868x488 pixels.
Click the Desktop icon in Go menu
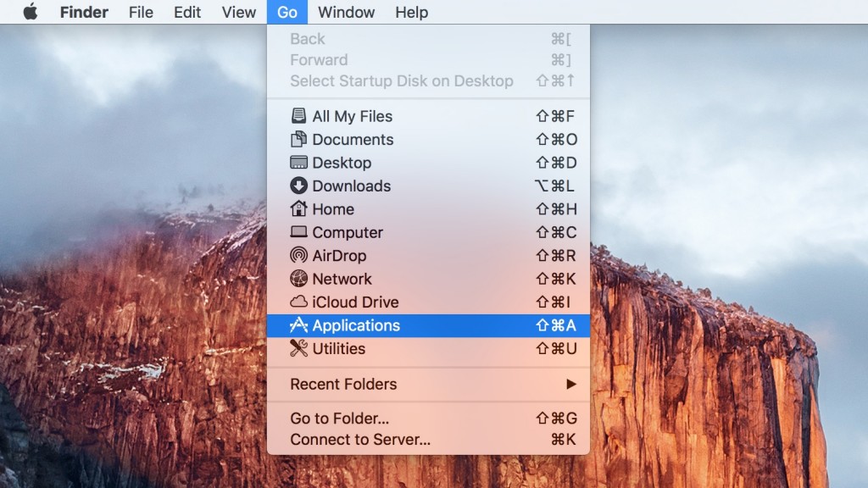(298, 162)
